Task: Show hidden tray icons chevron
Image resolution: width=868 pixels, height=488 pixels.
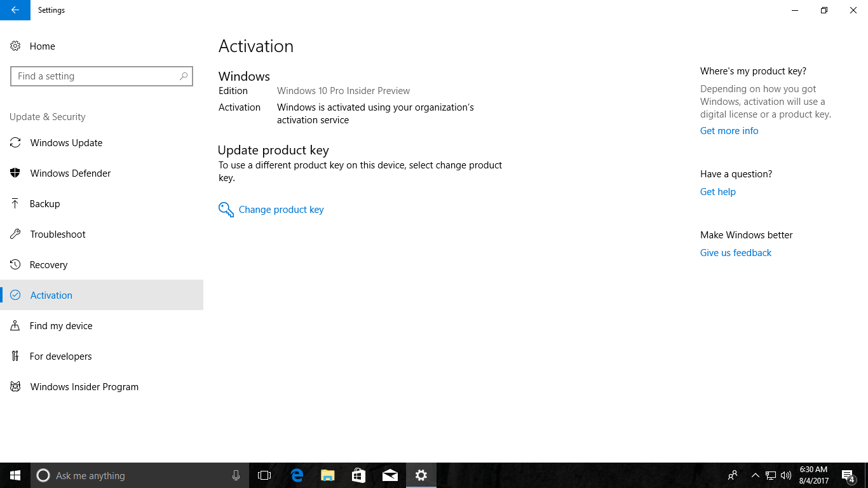Action: 755,475
